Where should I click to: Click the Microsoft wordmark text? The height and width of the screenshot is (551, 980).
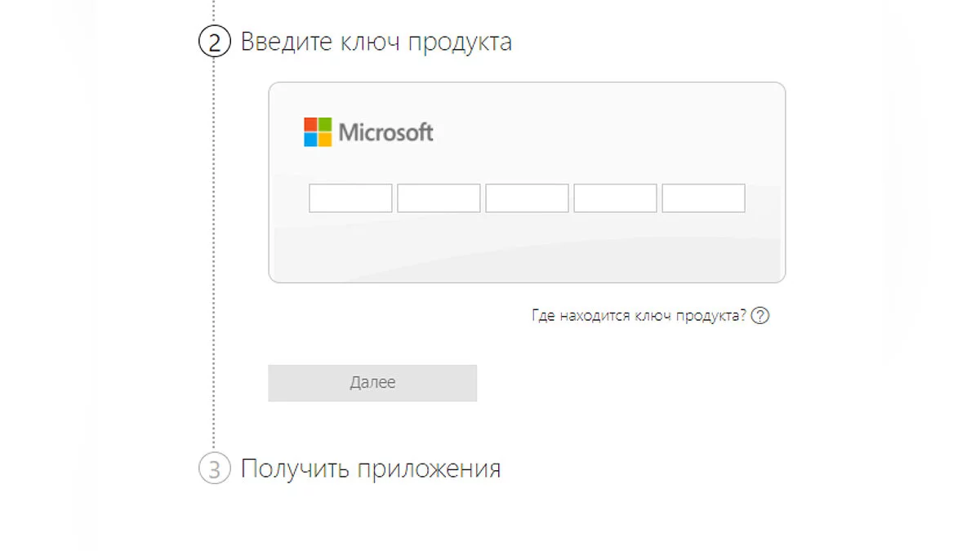(385, 132)
